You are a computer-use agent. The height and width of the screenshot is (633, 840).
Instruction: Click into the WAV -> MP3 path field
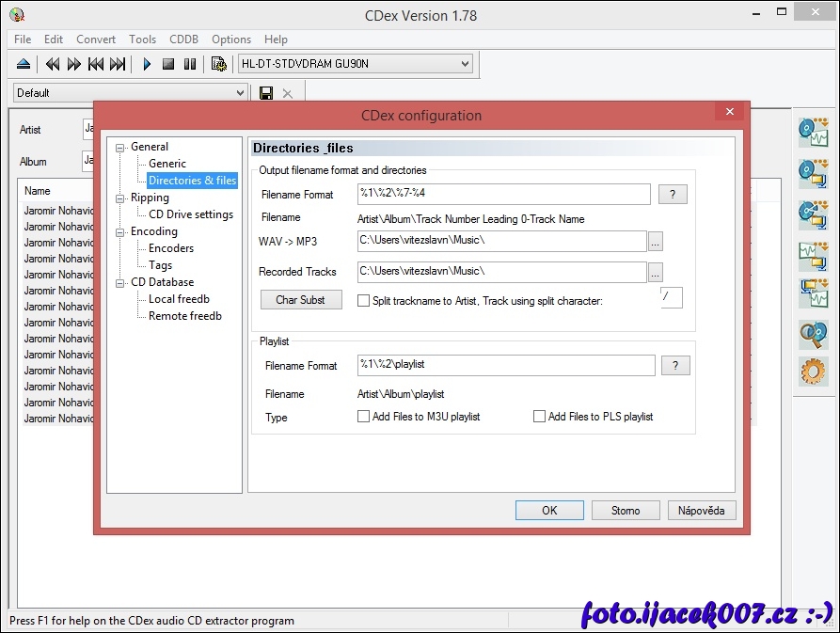coord(502,242)
